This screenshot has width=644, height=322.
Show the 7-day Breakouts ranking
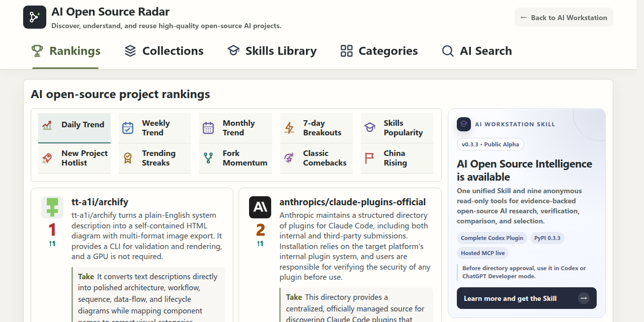pyautogui.click(x=316, y=128)
